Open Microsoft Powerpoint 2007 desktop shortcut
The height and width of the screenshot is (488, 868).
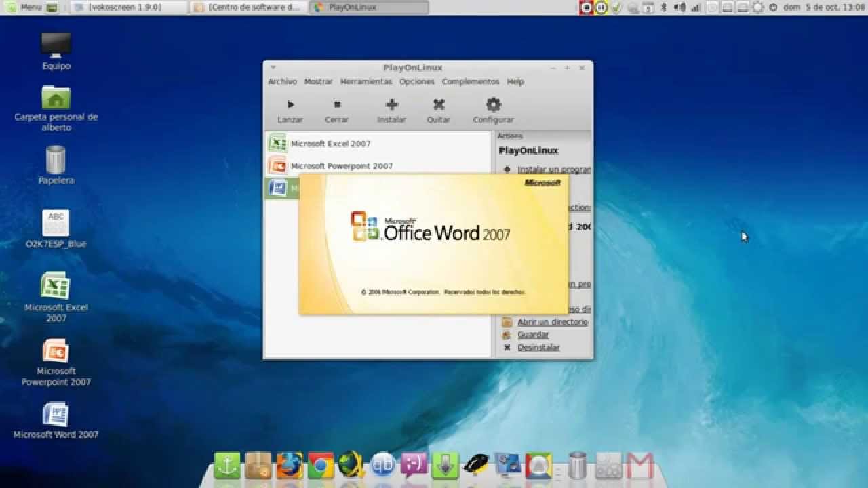(x=56, y=362)
